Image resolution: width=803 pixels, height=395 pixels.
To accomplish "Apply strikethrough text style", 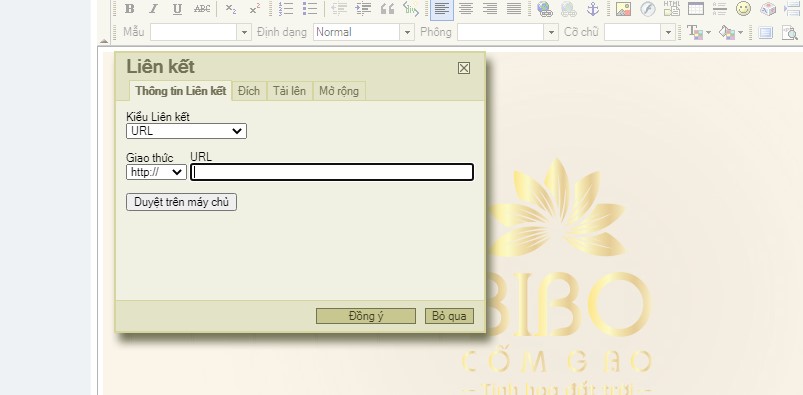I will [202, 9].
